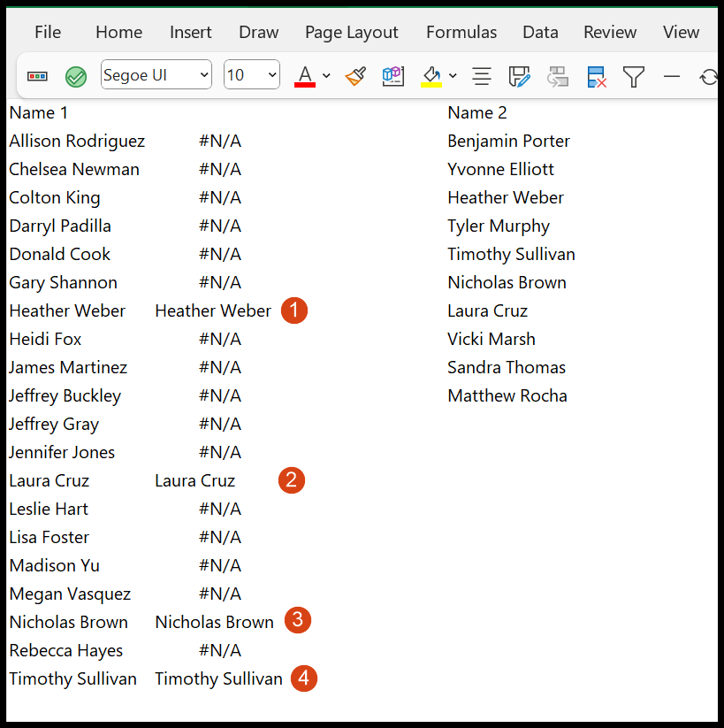The image size is (724, 728).
Task: Click the first multicolored toolbar icon
Action: (x=38, y=76)
